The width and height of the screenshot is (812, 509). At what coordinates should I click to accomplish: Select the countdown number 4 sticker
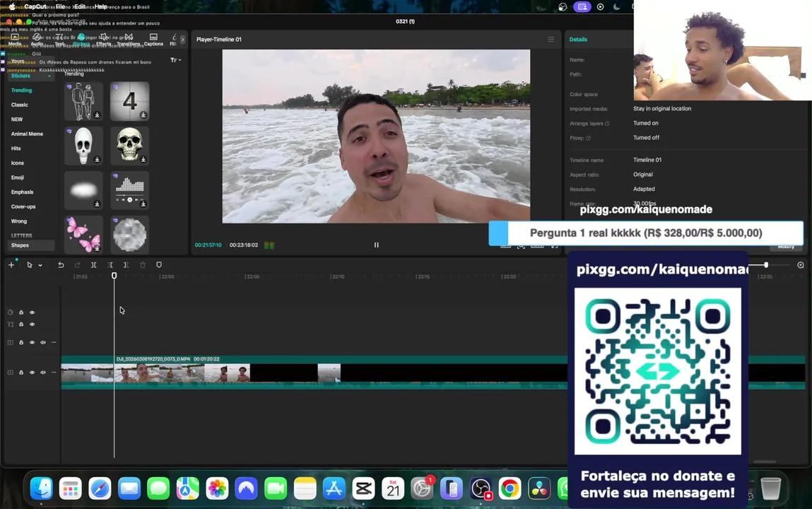tap(129, 101)
